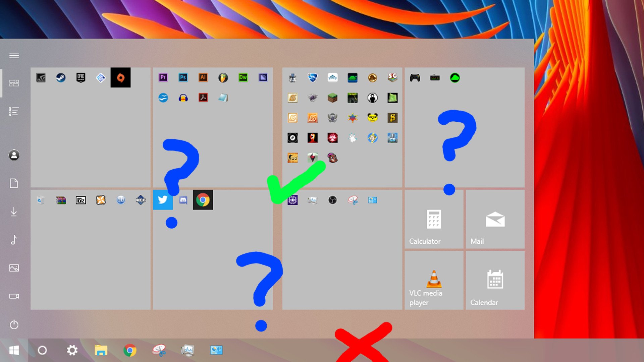Open the Warframe icon

332,78
